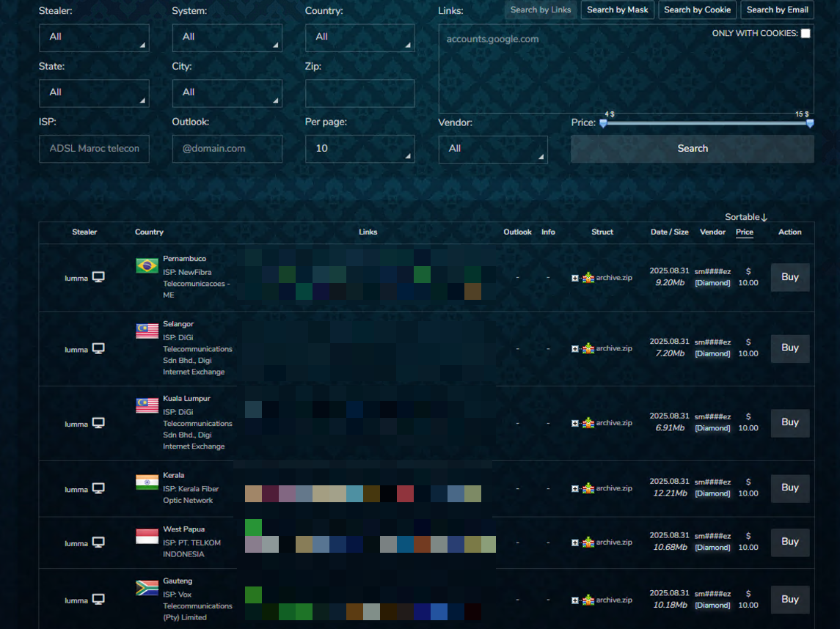Click Buy for Selangor row
Image resolution: width=840 pixels, height=629 pixels.
(789, 348)
